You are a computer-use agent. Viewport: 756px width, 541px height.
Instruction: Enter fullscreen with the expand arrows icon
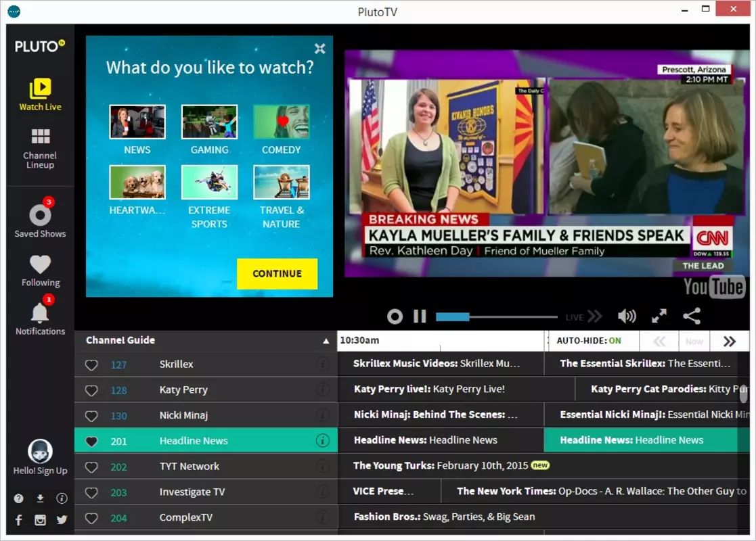(x=659, y=316)
